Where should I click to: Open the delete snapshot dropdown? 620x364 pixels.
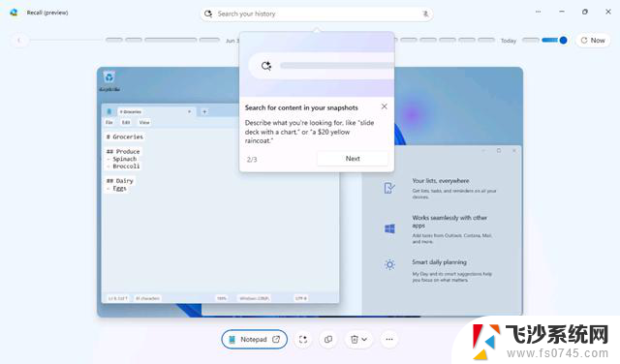tap(358, 339)
